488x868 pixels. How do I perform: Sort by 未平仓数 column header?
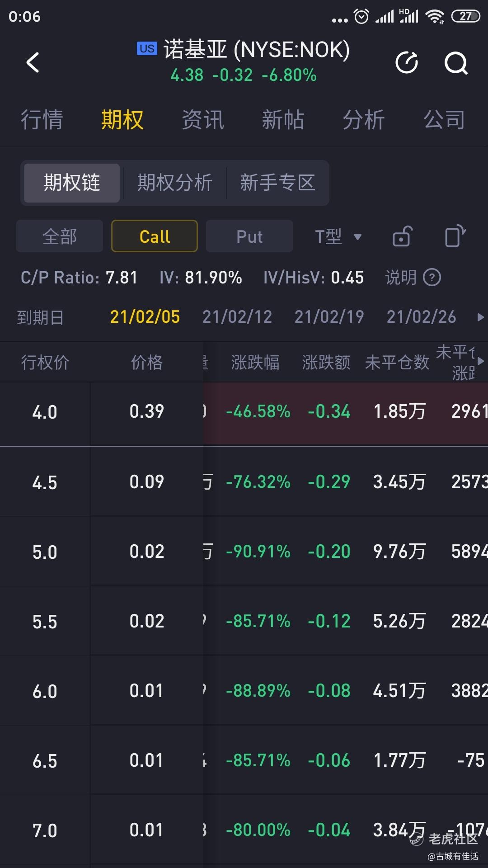coord(397,362)
